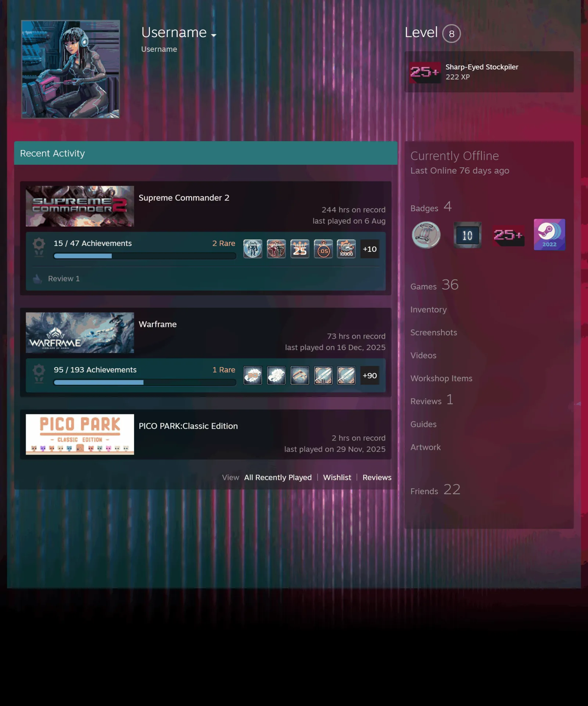Open Warframe title link
This screenshot has width=588, height=706.
158,324
